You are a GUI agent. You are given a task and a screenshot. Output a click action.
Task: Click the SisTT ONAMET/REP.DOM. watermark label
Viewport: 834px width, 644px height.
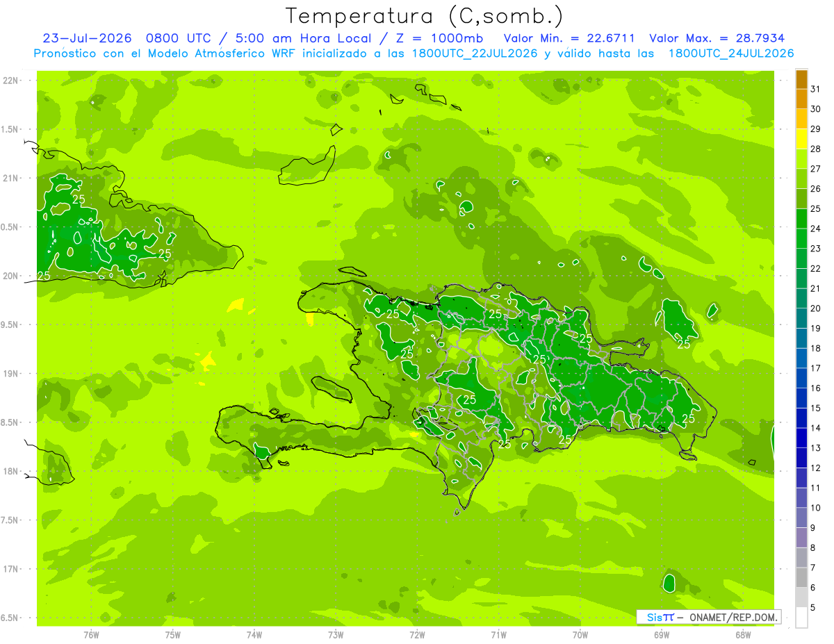point(708,617)
